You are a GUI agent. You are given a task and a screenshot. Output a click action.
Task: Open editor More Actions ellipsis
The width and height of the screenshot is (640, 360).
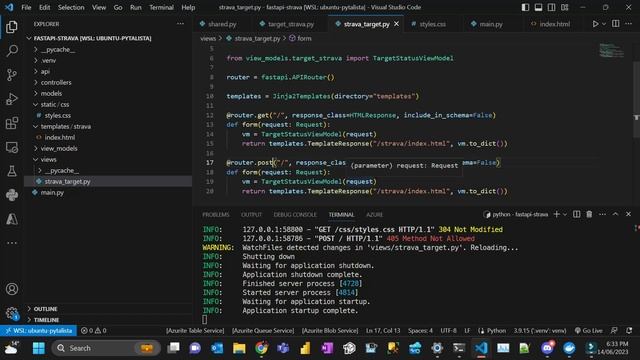pyautogui.click(x=629, y=24)
